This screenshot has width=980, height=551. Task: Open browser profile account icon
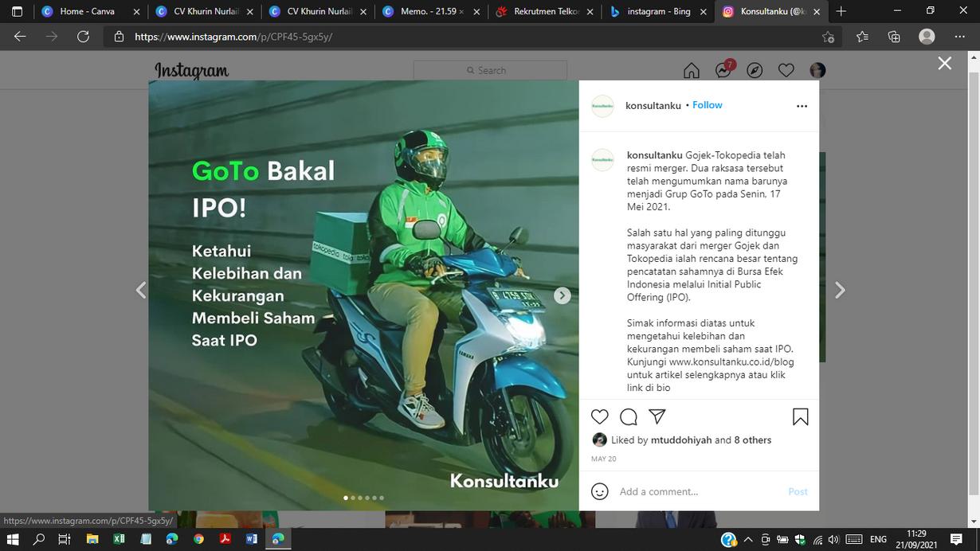tap(927, 37)
